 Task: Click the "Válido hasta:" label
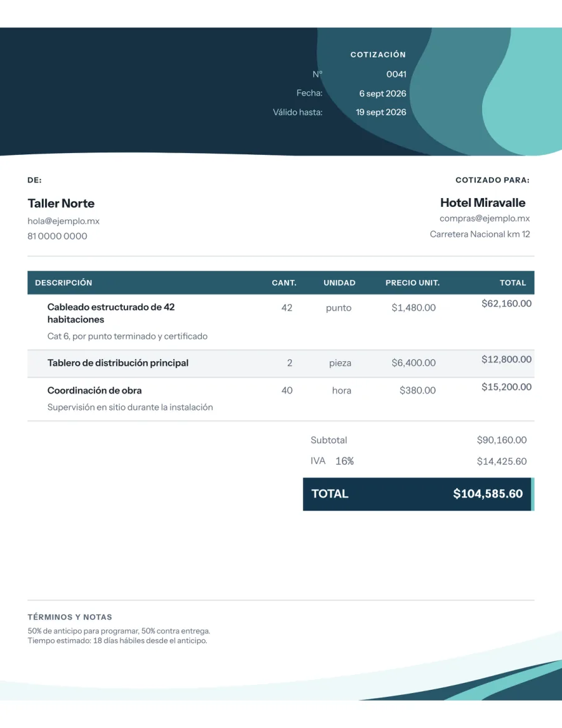(x=297, y=112)
